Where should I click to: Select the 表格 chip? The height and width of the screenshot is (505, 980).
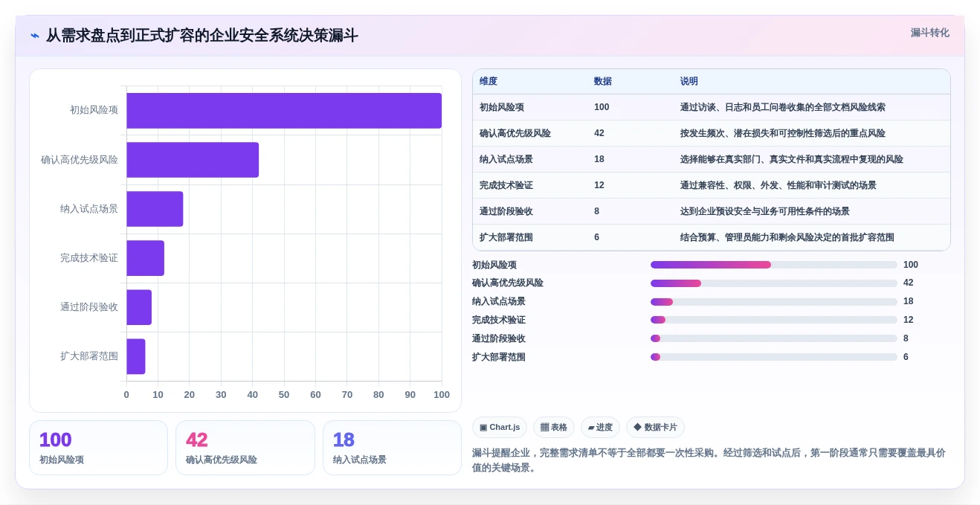554,427
